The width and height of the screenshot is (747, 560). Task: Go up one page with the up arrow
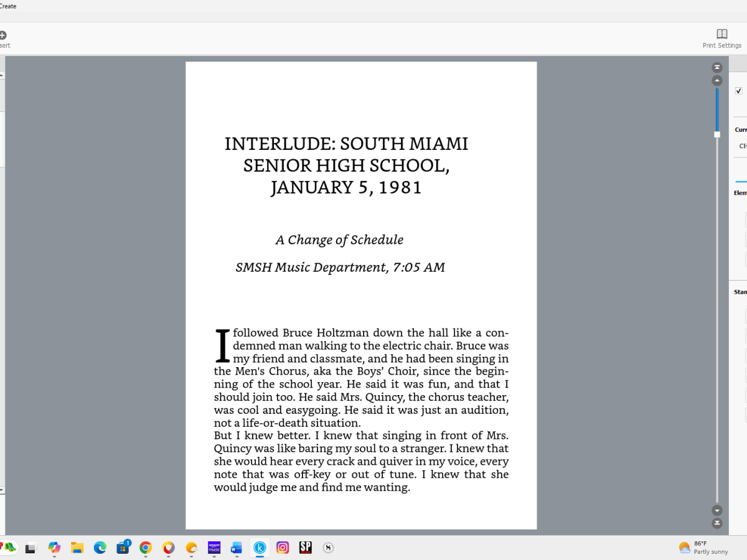tap(717, 81)
